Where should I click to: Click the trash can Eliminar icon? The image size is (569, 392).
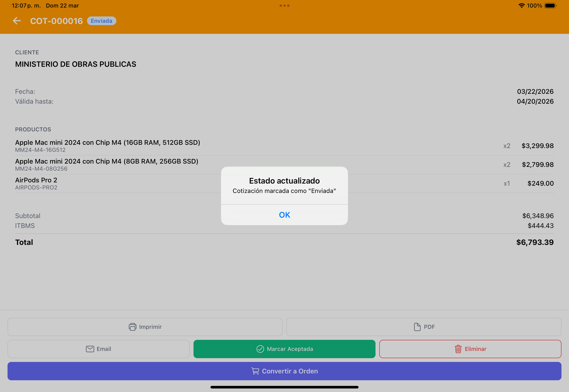click(x=458, y=349)
